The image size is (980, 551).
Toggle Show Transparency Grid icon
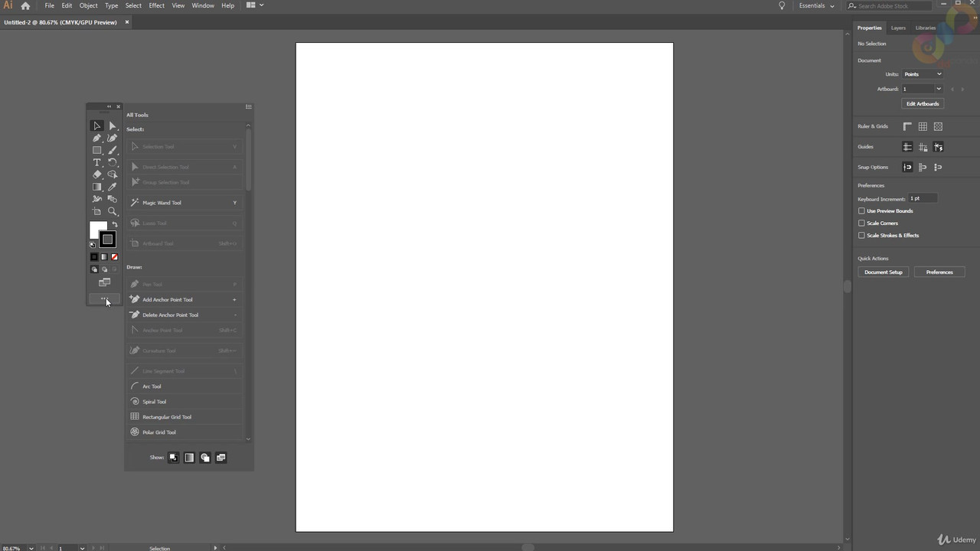[938, 126]
